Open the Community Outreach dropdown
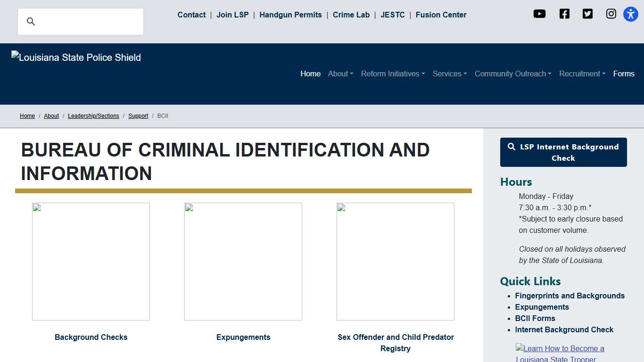The image size is (644, 362). click(x=512, y=74)
